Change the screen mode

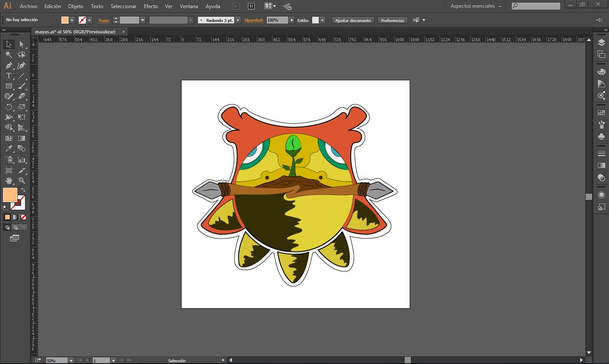point(15,238)
